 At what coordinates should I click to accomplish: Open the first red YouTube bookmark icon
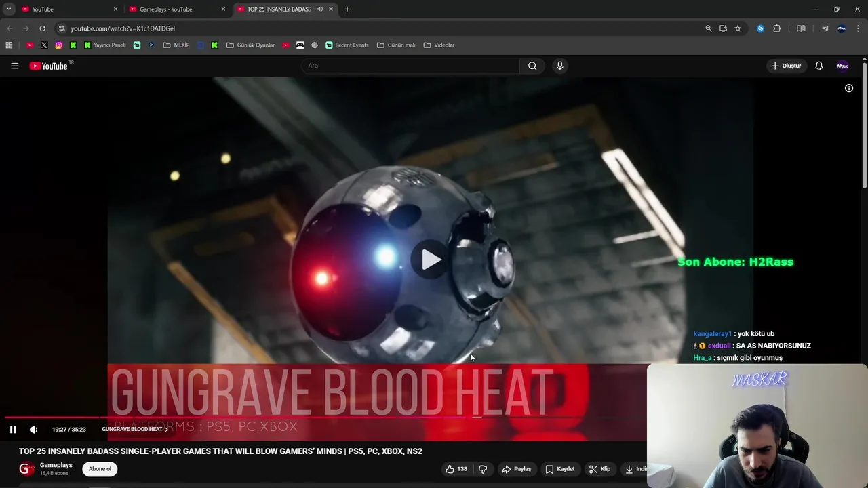[30, 45]
